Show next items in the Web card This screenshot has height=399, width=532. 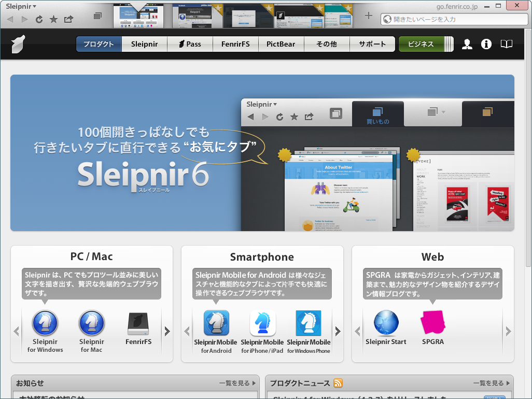pyautogui.click(x=508, y=331)
